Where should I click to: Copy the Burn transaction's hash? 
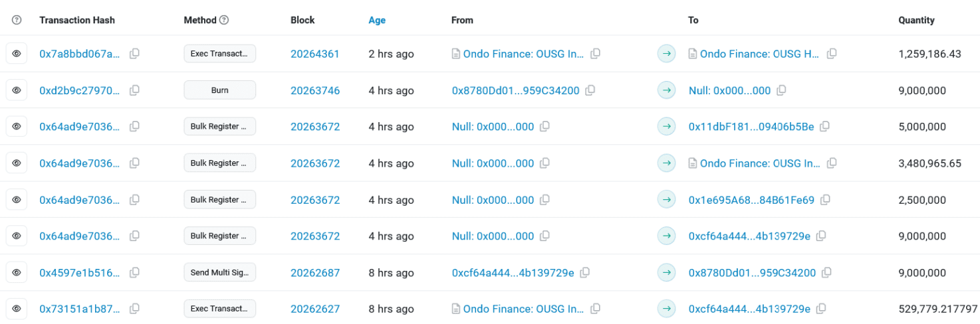134,90
